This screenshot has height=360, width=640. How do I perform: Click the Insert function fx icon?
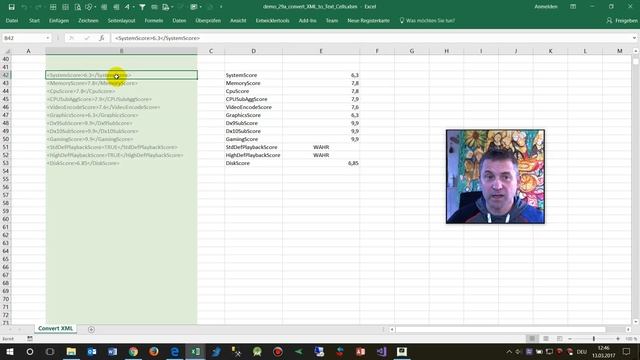click(x=101, y=38)
